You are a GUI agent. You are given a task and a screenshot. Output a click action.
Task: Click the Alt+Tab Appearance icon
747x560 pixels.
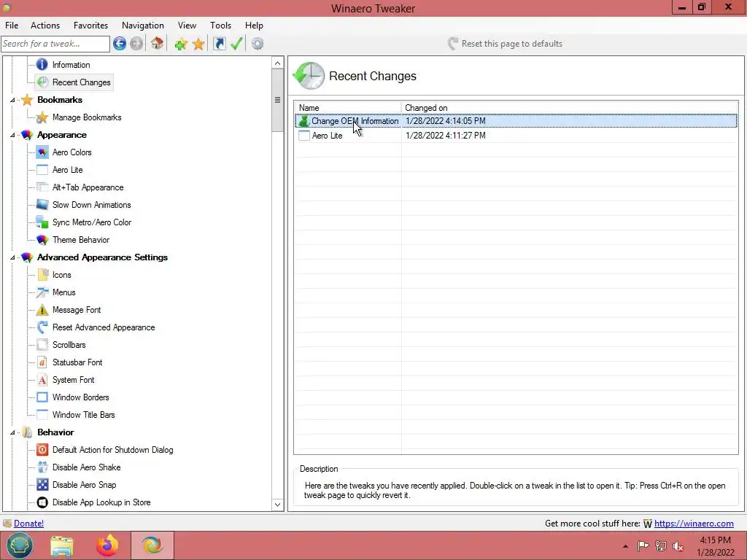[42, 187]
